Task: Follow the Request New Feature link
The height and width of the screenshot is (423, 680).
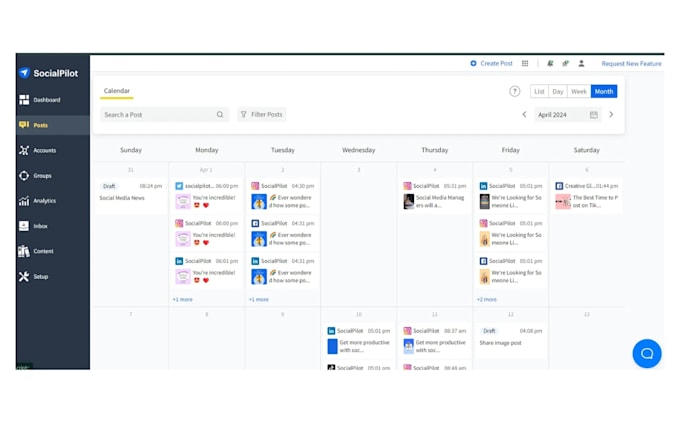Action: coord(631,63)
